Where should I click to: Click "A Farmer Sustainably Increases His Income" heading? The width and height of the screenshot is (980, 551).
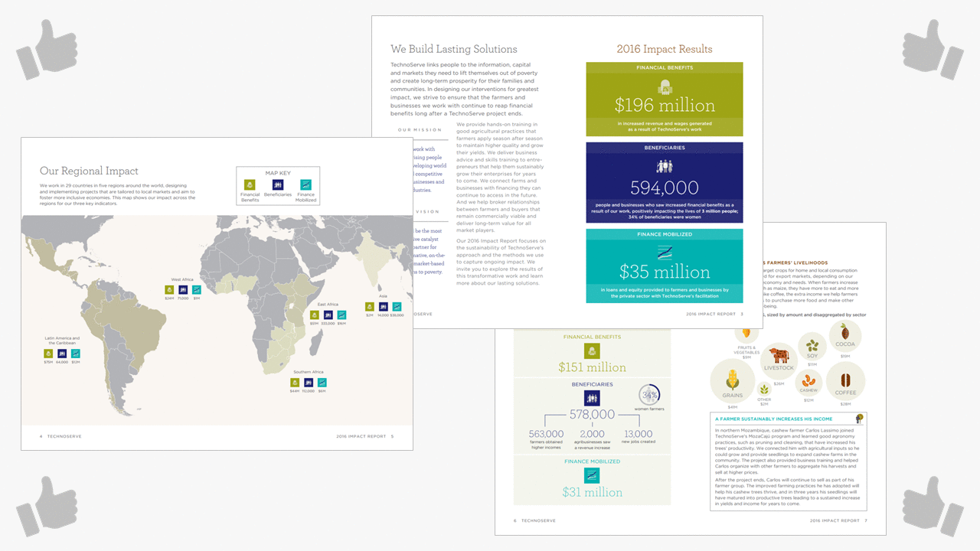click(x=773, y=419)
